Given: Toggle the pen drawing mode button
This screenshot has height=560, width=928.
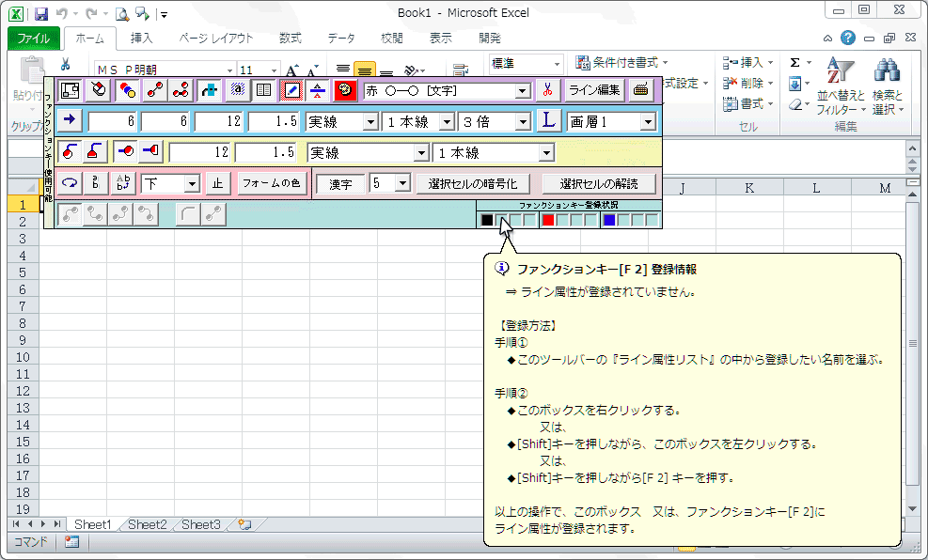Looking at the screenshot, I should (291, 90).
